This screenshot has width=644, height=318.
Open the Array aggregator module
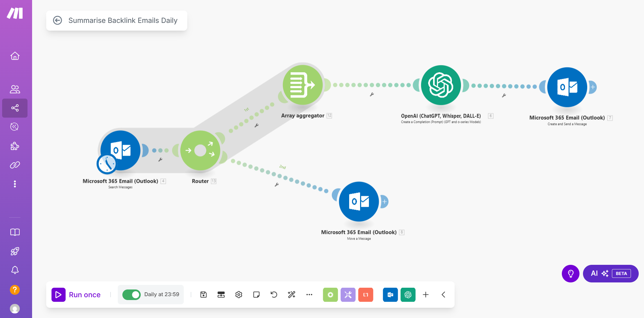(303, 85)
